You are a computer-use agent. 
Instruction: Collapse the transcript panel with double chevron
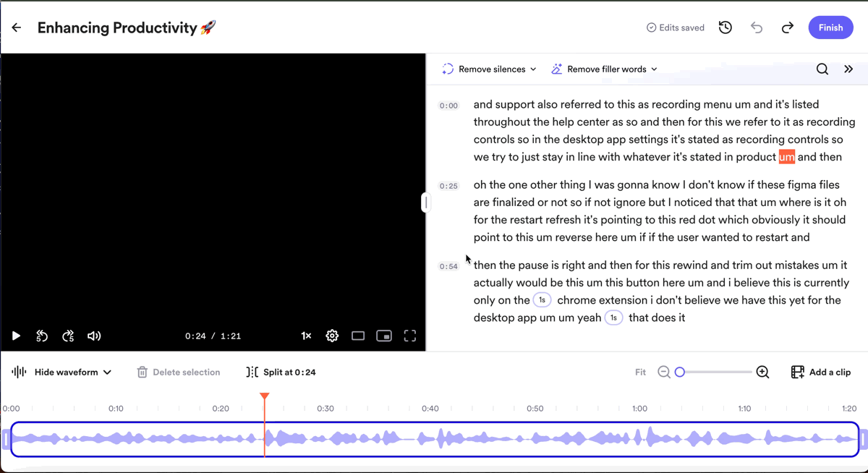(848, 69)
